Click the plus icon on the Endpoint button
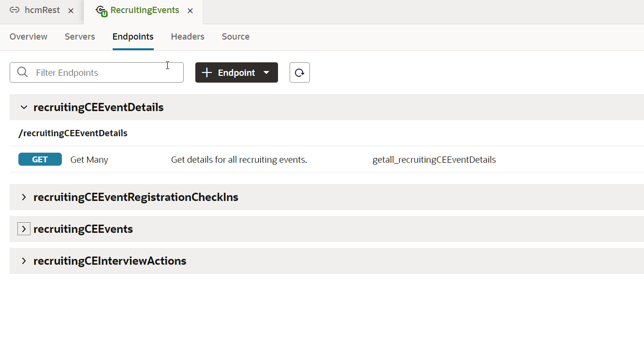This screenshot has height=342, width=644. 207,72
